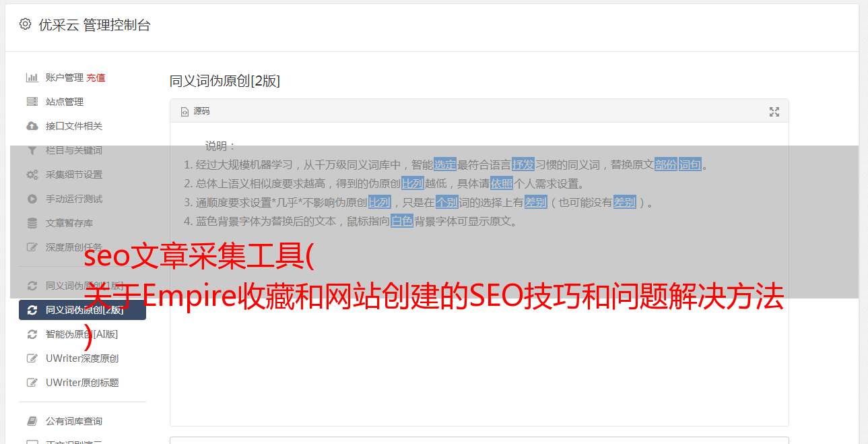868x444 pixels.
Task: Click the highlighted word 白色 in the instructions
Action: click(402, 221)
